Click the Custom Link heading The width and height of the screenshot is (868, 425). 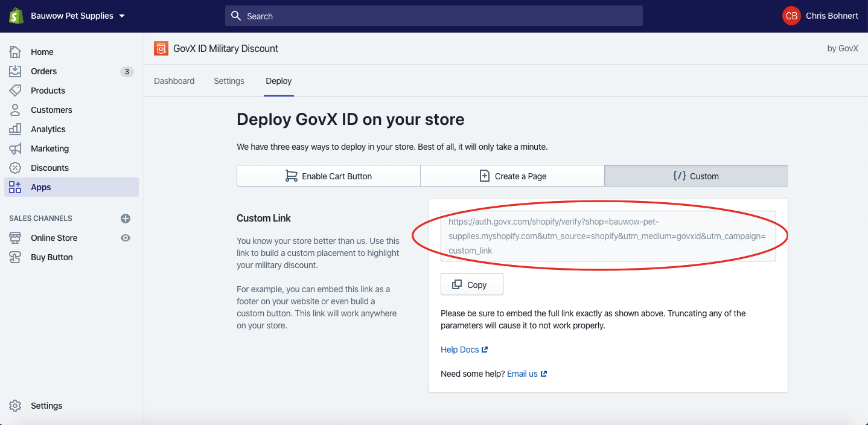coord(264,218)
